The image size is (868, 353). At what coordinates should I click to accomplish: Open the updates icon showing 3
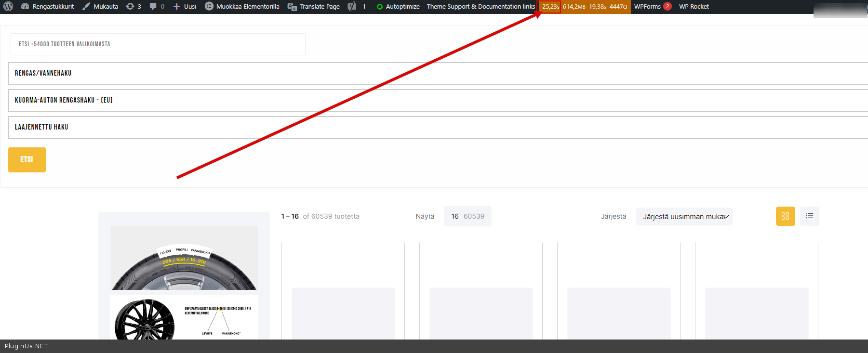130,7
